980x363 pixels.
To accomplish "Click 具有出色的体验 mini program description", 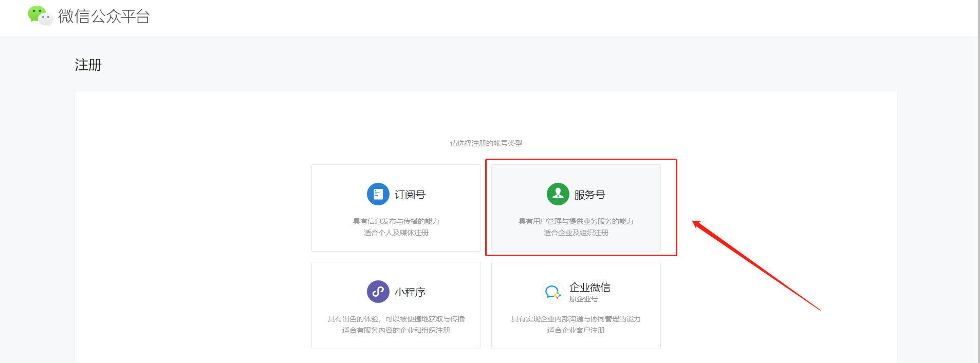I will 396,319.
